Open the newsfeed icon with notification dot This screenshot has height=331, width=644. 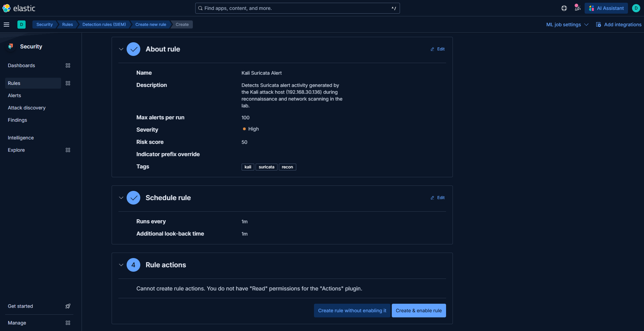pyautogui.click(x=577, y=7)
